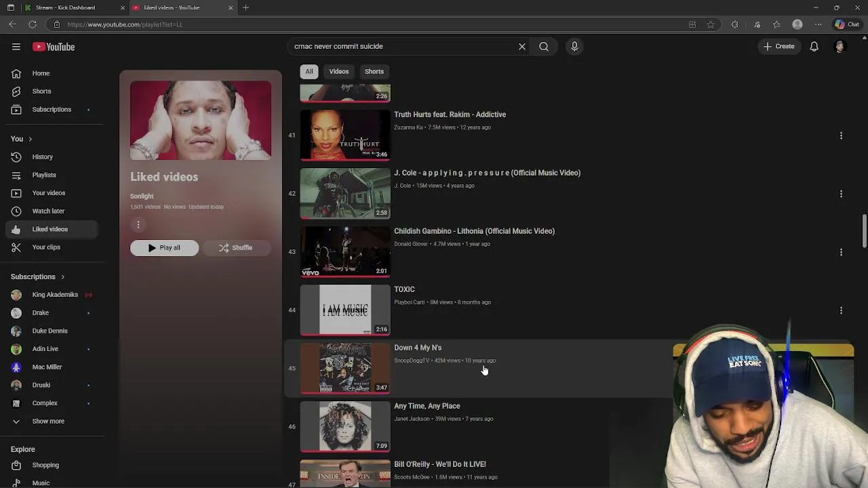Viewport: 868px width, 488px height.
Task: Shuffle the Liked videos playlist
Action: click(x=236, y=247)
